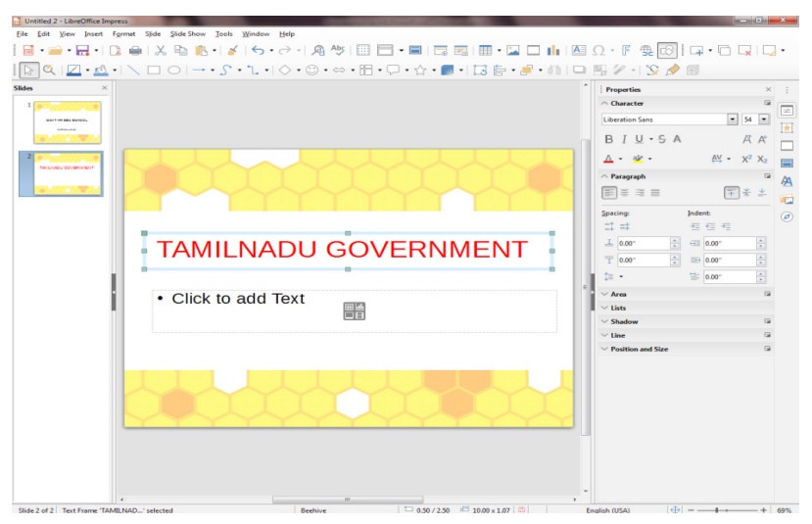Insert a special character (Omega icon)
The height and width of the screenshot is (524, 812).
tap(598, 50)
